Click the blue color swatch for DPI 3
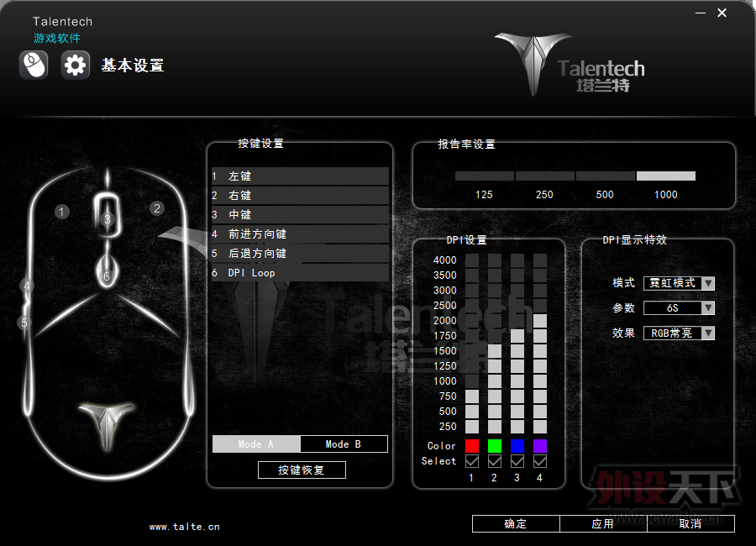 (x=517, y=446)
